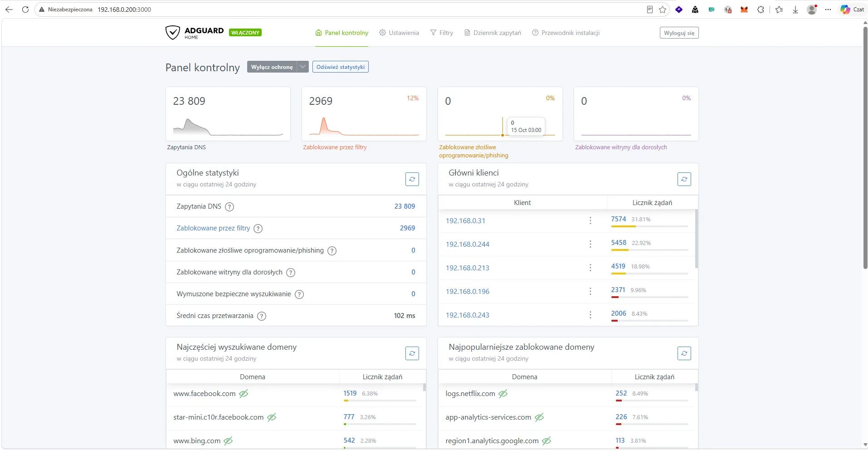Open Przewodnik instalacji page
Screen dimensions: 868x450
[x=566, y=33]
